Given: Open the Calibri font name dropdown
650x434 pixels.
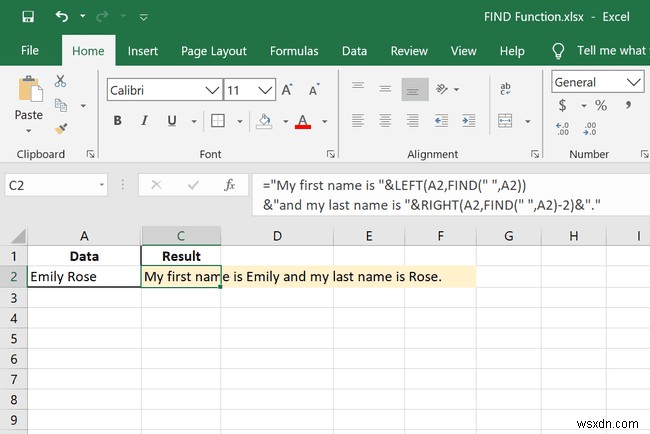Looking at the screenshot, I should [x=211, y=90].
